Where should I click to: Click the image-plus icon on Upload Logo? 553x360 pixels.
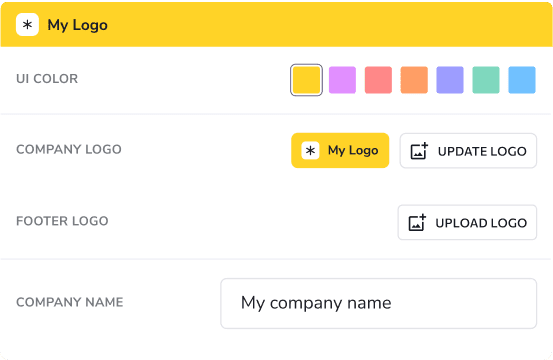[417, 222]
